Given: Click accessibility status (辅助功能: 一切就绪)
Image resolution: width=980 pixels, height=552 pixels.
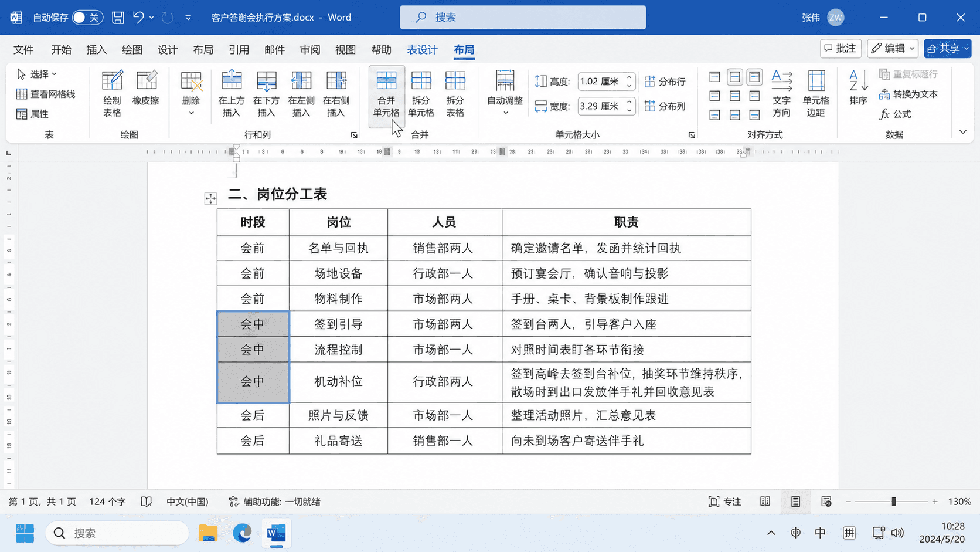Looking at the screenshot, I should click(275, 502).
